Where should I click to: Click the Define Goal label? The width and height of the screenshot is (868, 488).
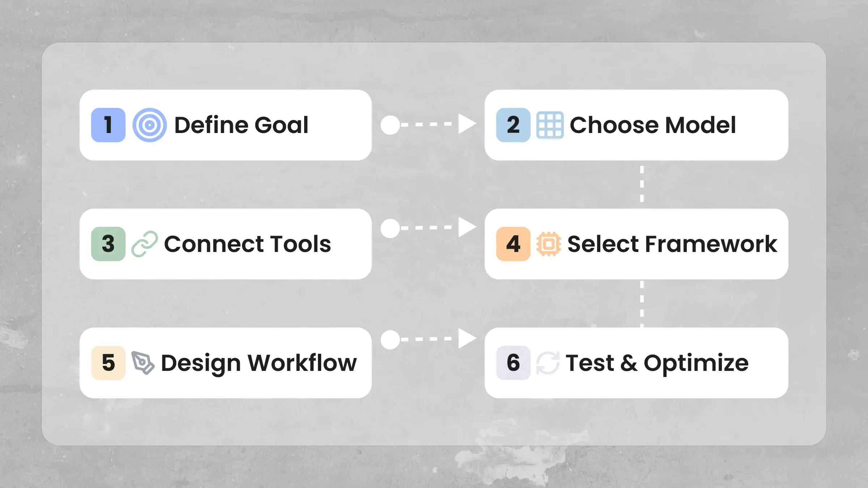pos(241,125)
